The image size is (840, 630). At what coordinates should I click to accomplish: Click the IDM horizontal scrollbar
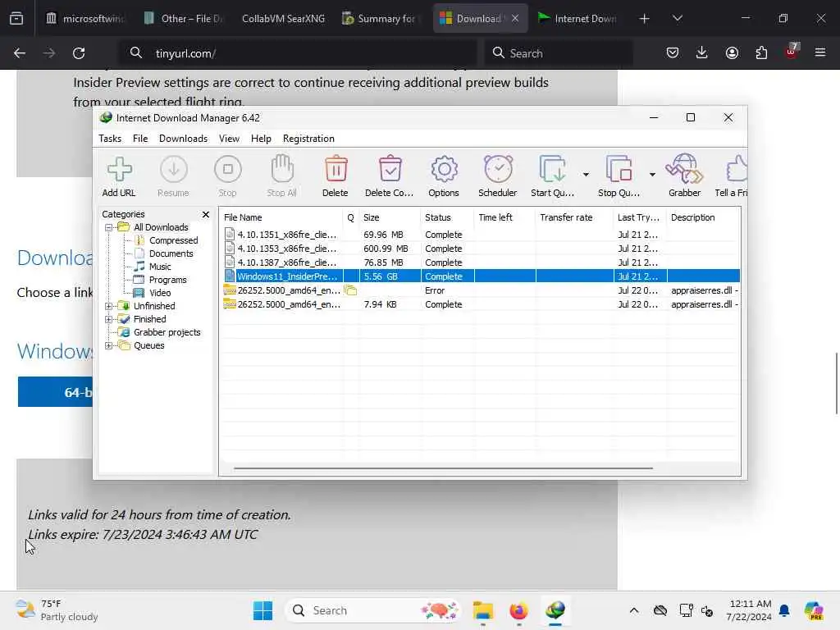pyautogui.click(x=443, y=468)
